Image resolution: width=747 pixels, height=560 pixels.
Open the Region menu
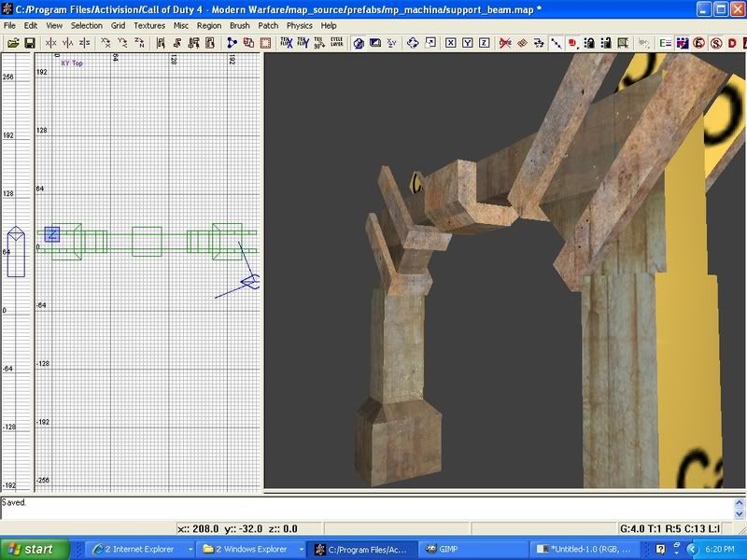[x=209, y=26]
